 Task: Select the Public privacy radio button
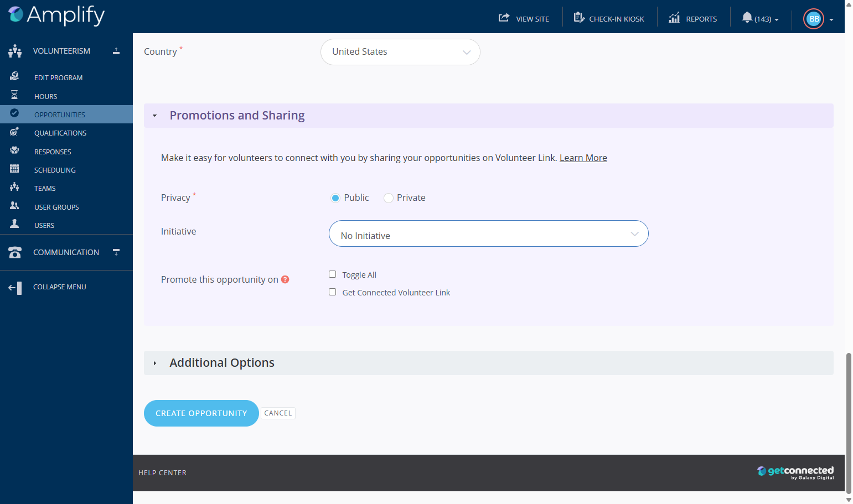tap(335, 198)
